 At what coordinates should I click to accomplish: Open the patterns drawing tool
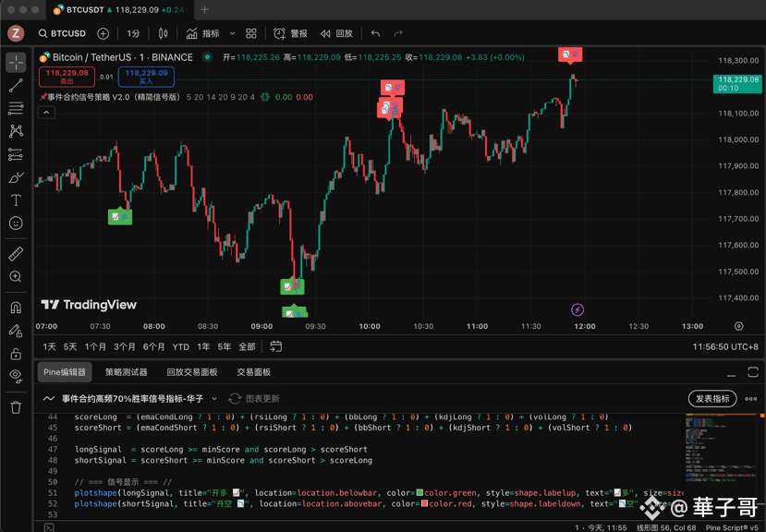click(x=16, y=131)
